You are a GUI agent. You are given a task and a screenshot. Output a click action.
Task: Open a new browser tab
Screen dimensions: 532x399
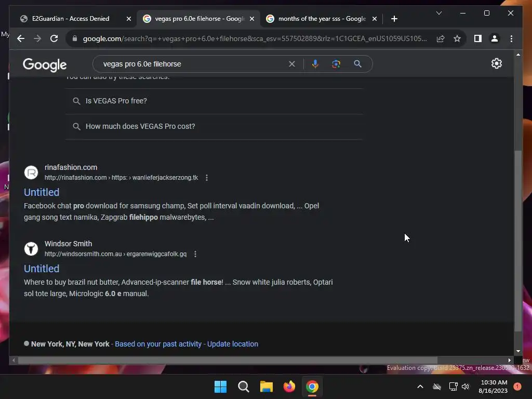(394, 19)
